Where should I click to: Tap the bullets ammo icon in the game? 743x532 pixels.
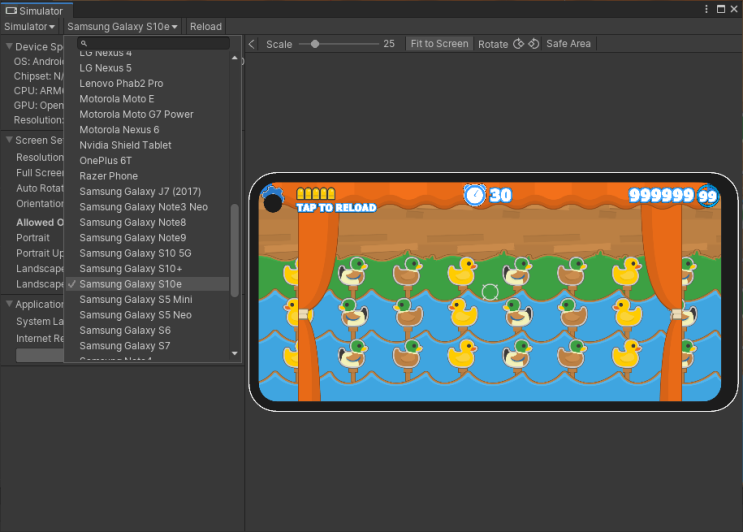(316, 193)
